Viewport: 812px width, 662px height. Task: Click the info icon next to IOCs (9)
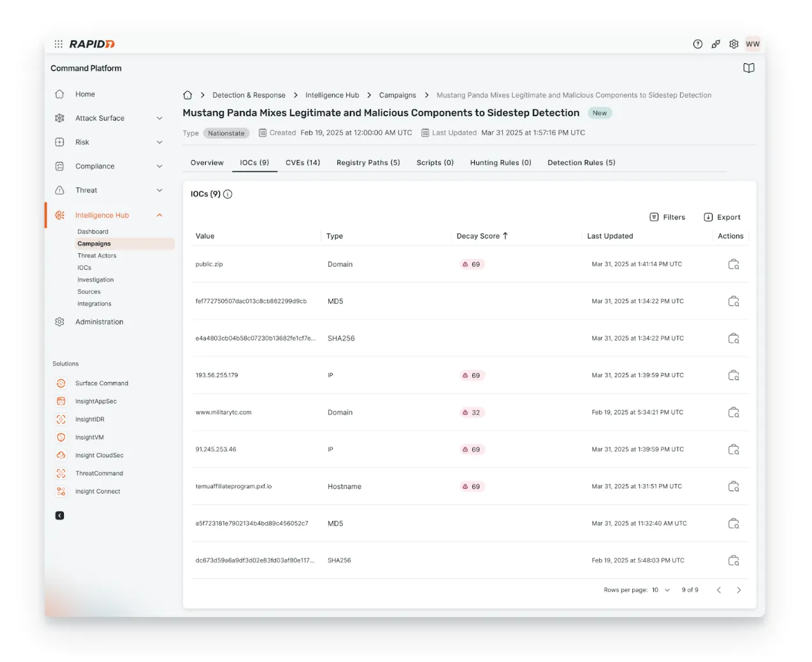228,194
